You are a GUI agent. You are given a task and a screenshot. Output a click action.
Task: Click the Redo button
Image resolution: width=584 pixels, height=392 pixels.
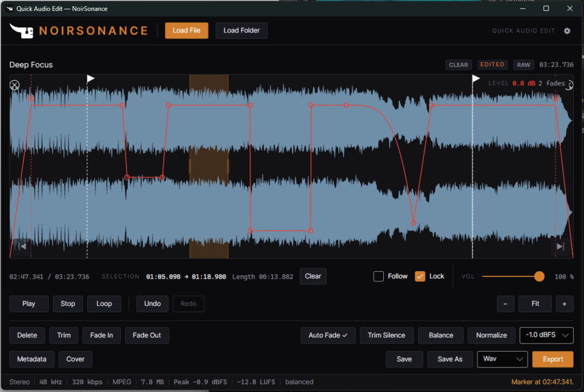pos(188,304)
